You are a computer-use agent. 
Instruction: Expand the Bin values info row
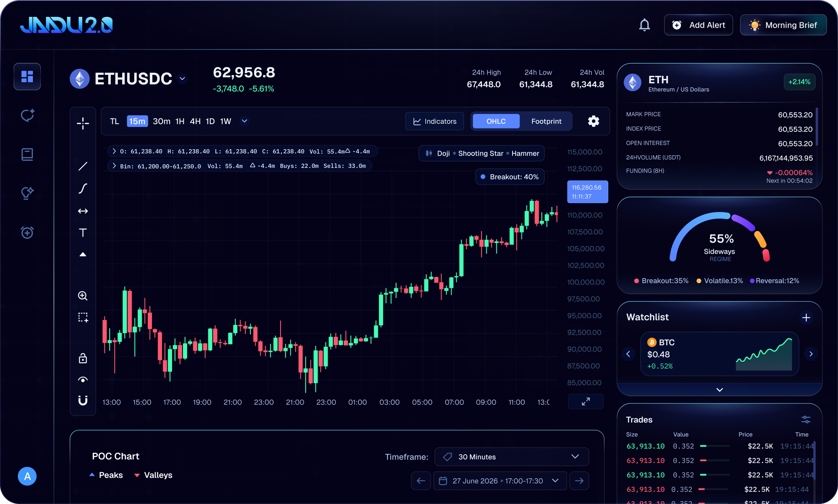[x=114, y=166]
